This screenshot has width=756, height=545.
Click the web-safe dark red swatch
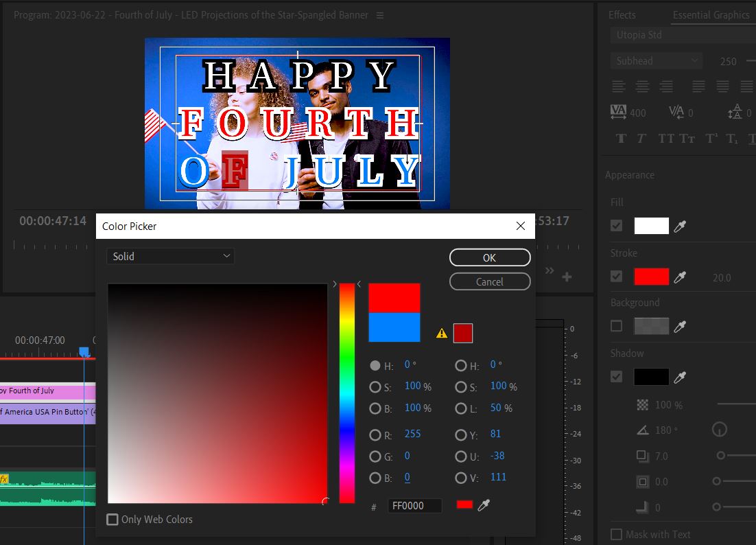tap(463, 334)
